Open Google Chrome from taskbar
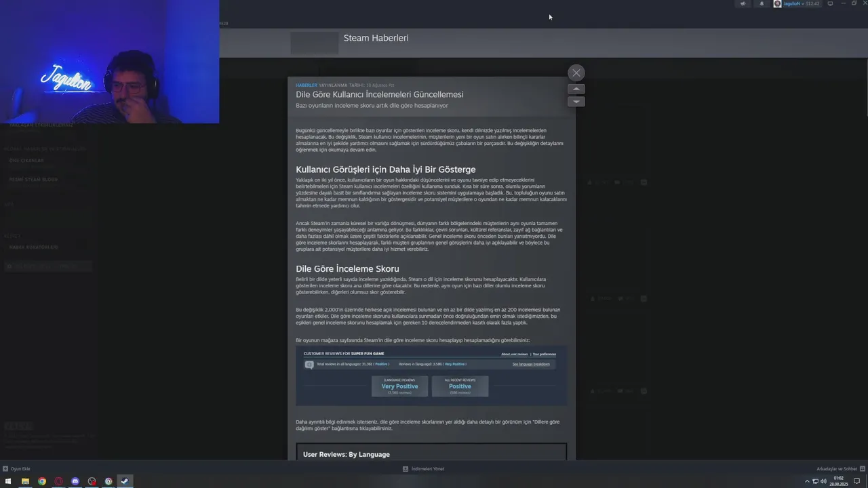The width and height of the screenshot is (868, 488). click(42, 481)
